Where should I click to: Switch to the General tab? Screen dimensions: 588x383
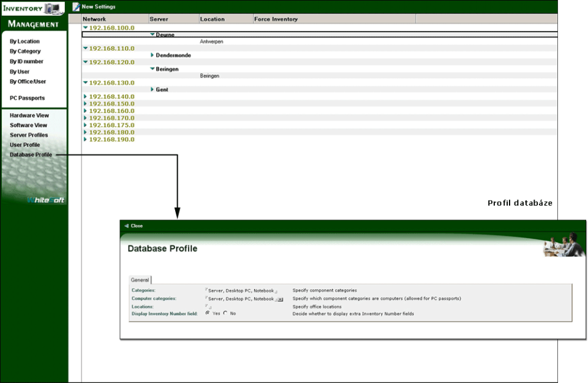(140, 279)
